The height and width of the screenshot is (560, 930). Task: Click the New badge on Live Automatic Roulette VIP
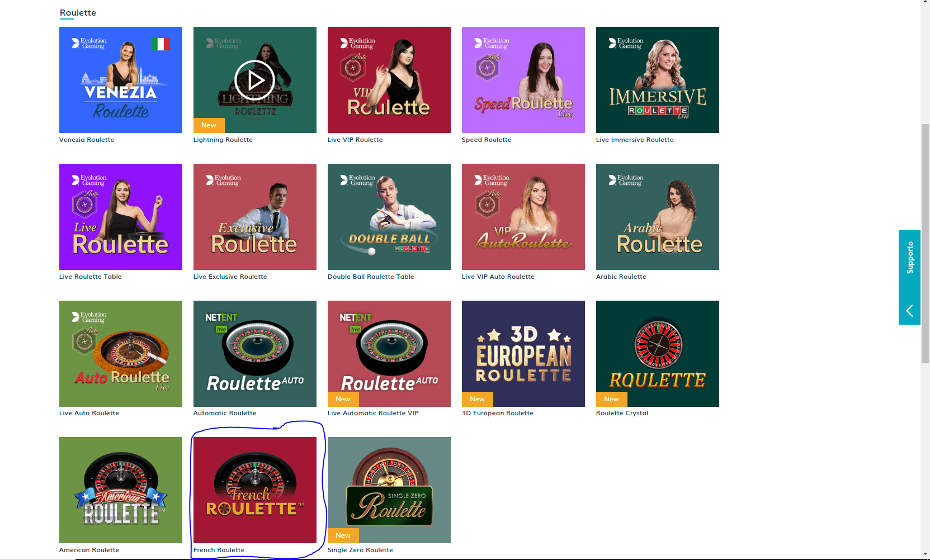point(343,399)
